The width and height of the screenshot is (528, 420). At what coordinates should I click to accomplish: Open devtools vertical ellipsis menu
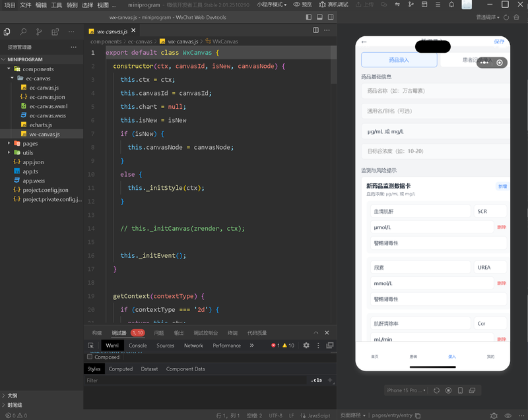318,345
